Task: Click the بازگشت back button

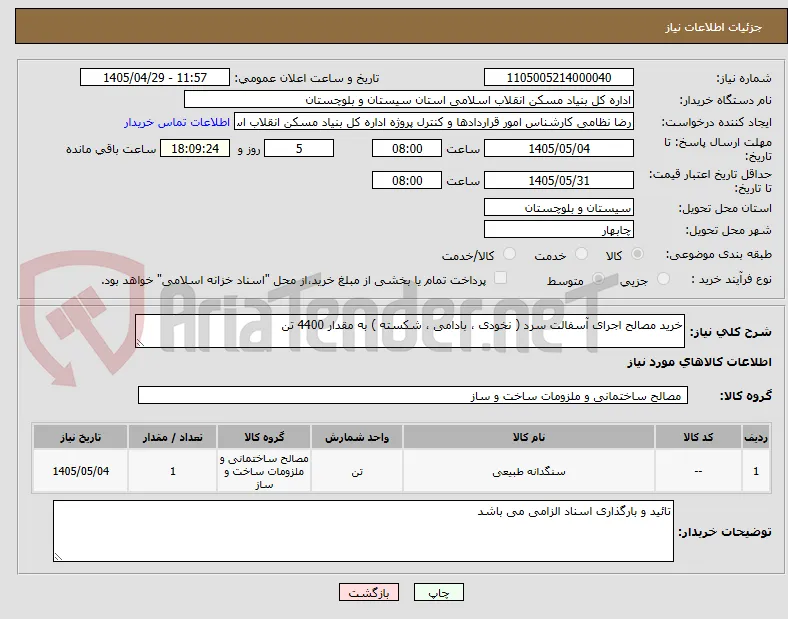Action: pyautogui.click(x=369, y=592)
